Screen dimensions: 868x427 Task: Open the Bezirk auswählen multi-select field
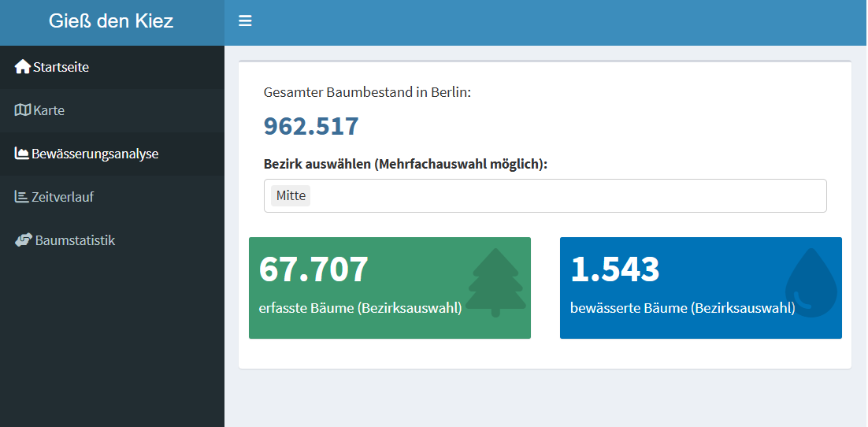click(545, 195)
